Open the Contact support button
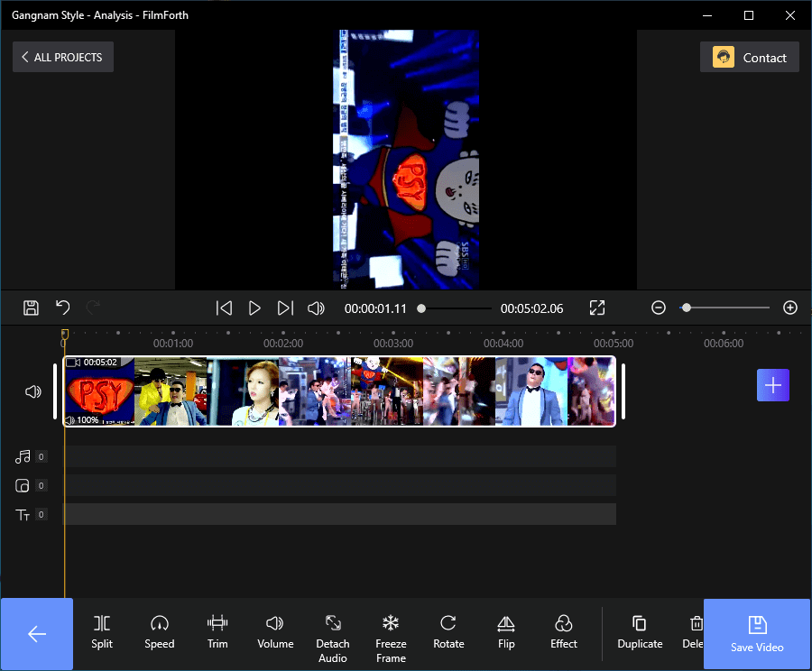The width and height of the screenshot is (812, 671). coord(750,57)
